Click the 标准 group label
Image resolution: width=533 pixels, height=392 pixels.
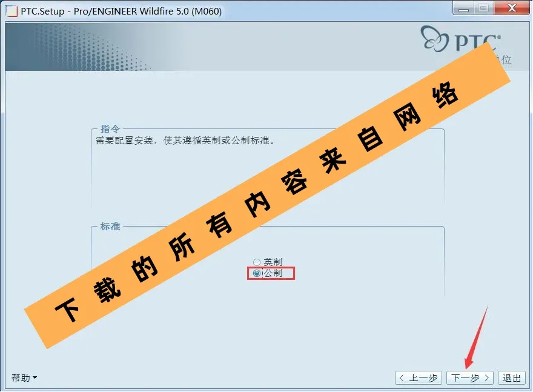tap(110, 227)
